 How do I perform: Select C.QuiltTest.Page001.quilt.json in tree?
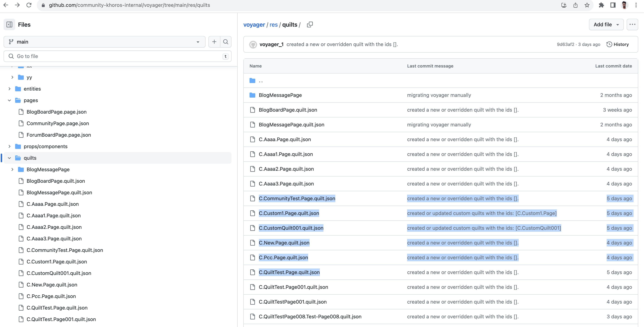61,319
